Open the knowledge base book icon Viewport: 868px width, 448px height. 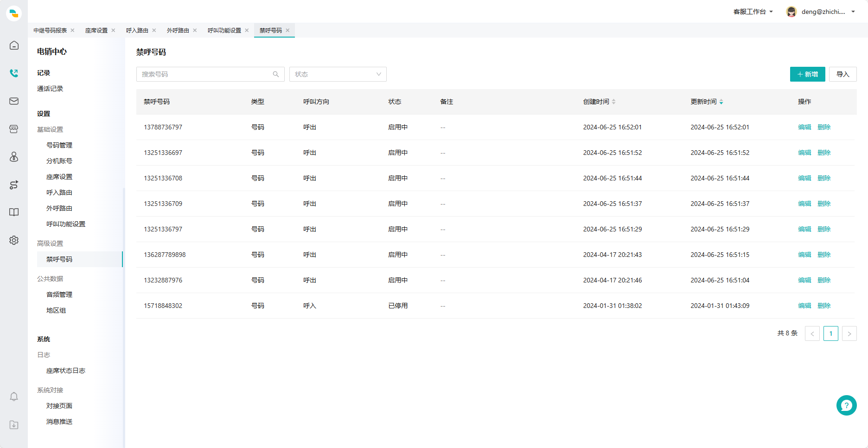point(14,212)
